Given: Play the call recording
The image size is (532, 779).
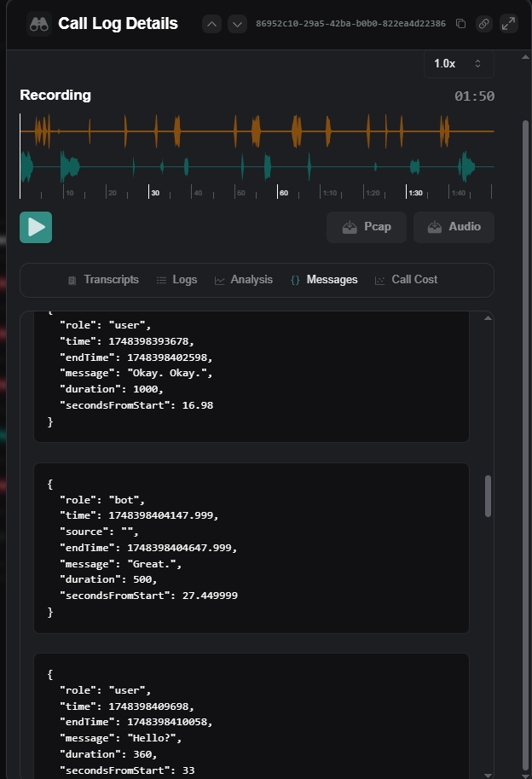Looking at the screenshot, I should point(36,227).
